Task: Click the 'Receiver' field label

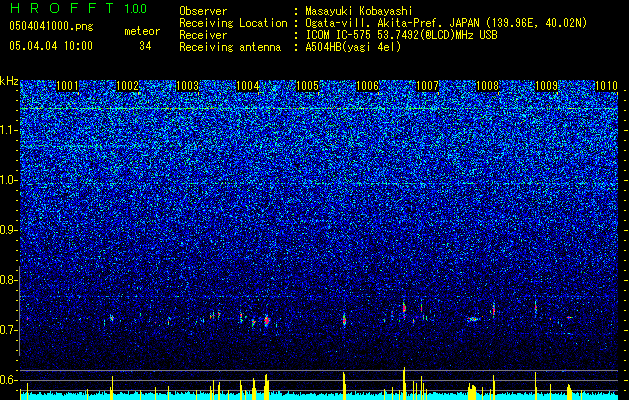Action: point(203,35)
